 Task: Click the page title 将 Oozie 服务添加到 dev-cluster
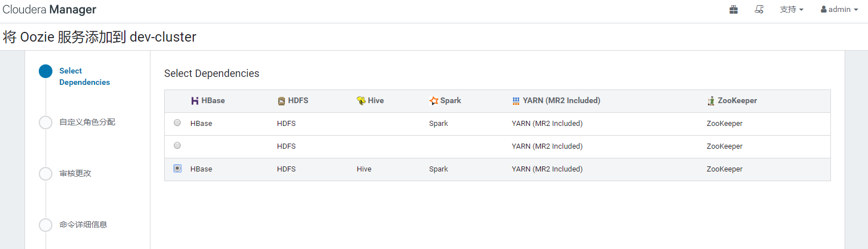tap(100, 38)
